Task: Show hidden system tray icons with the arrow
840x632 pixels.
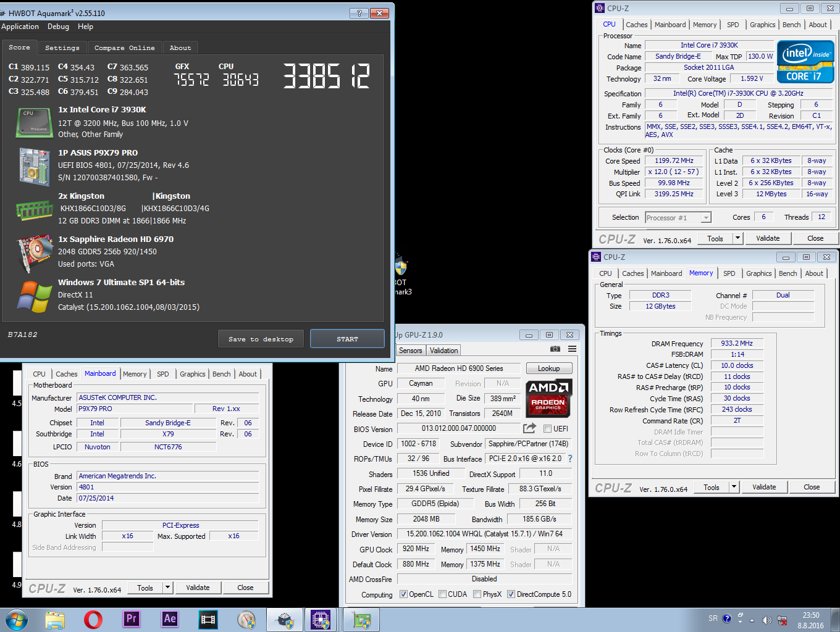Action: pyautogui.click(x=752, y=620)
